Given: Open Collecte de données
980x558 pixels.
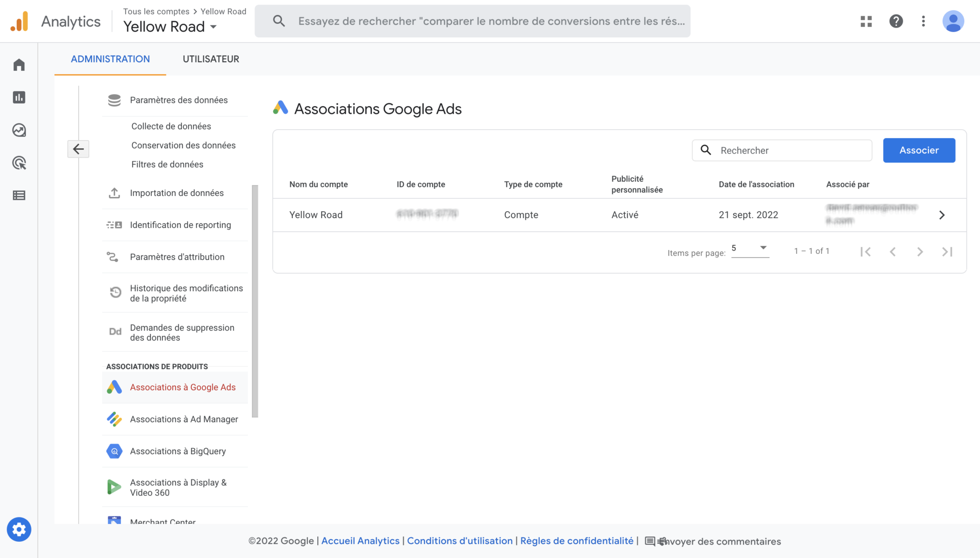Looking at the screenshot, I should click(x=171, y=126).
